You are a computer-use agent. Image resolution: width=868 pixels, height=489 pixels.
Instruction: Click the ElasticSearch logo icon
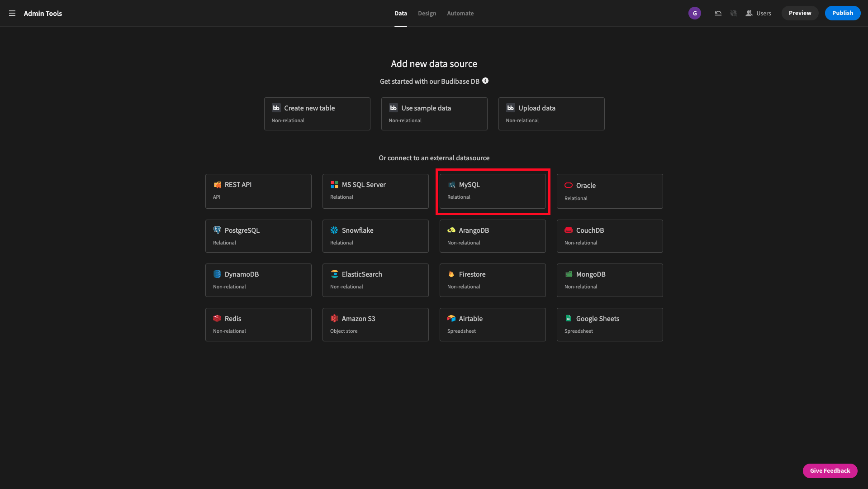(334, 274)
